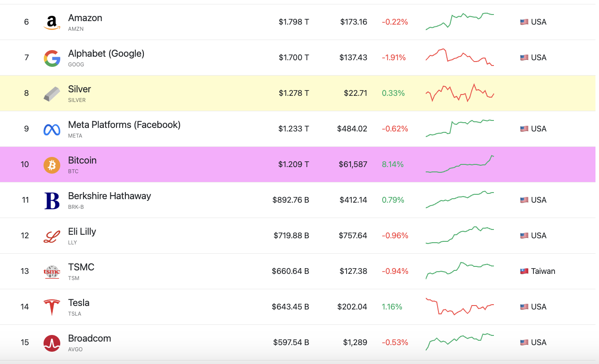Click the Taiwan flag country label
The width and height of the screenshot is (599, 364).
click(537, 271)
